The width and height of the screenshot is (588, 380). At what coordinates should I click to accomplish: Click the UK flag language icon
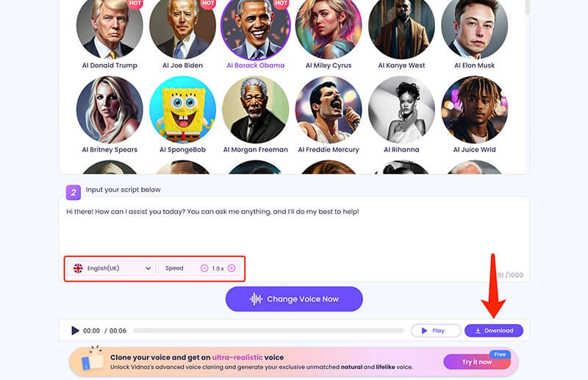(78, 268)
